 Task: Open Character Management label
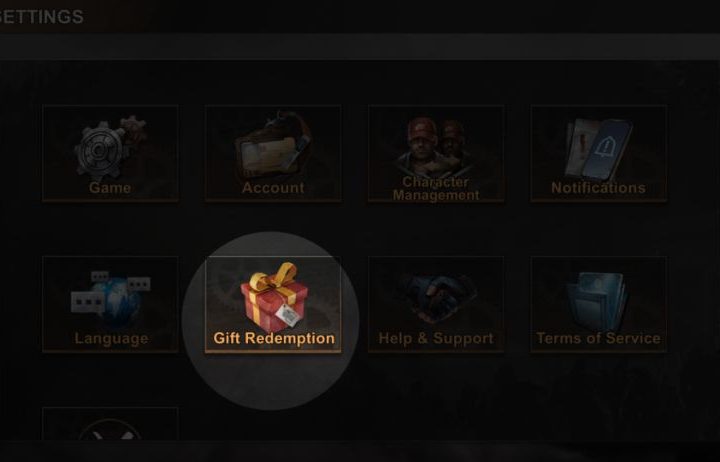(x=436, y=188)
